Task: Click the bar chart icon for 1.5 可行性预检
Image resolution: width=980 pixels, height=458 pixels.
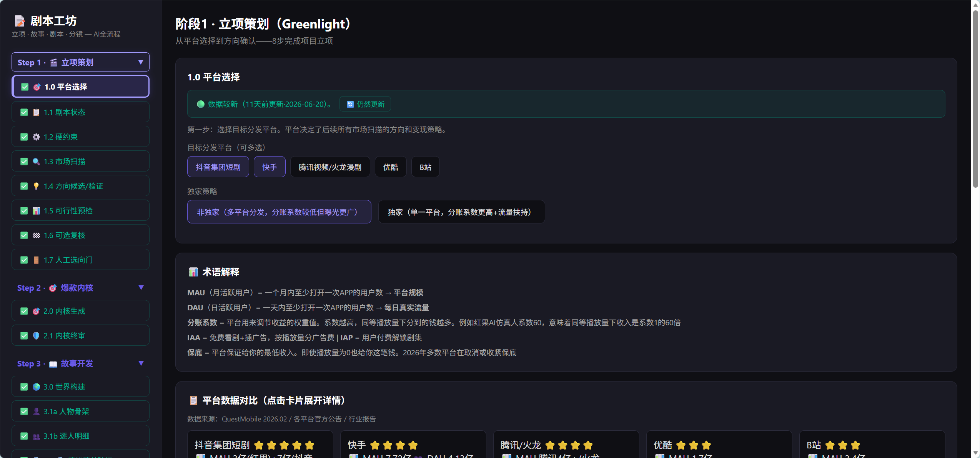Action: pos(36,211)
